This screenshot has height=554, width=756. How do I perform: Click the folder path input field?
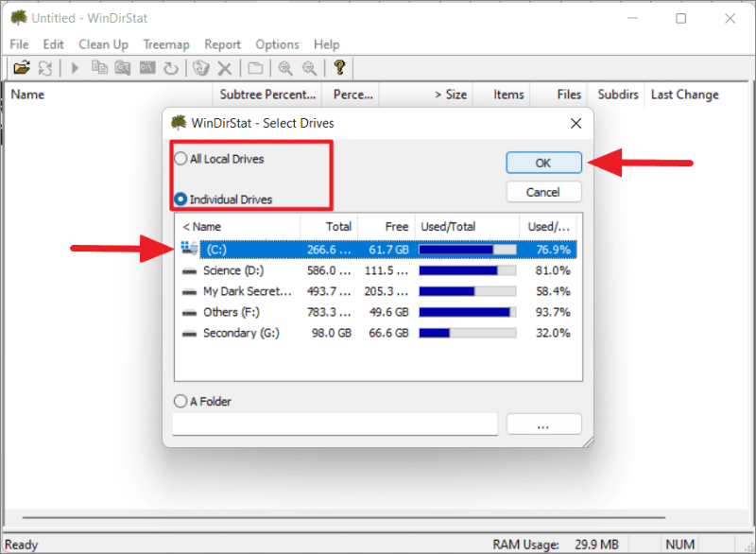335,424
